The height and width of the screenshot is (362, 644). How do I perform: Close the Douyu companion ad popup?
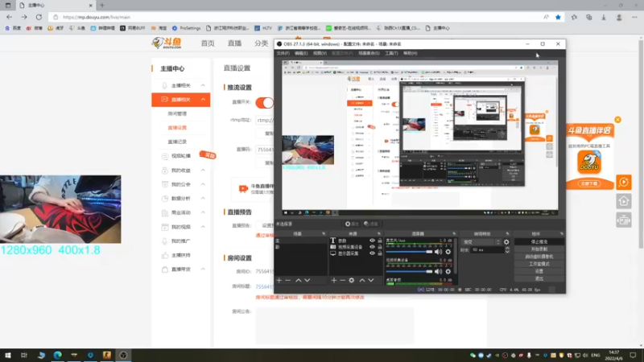617,120
